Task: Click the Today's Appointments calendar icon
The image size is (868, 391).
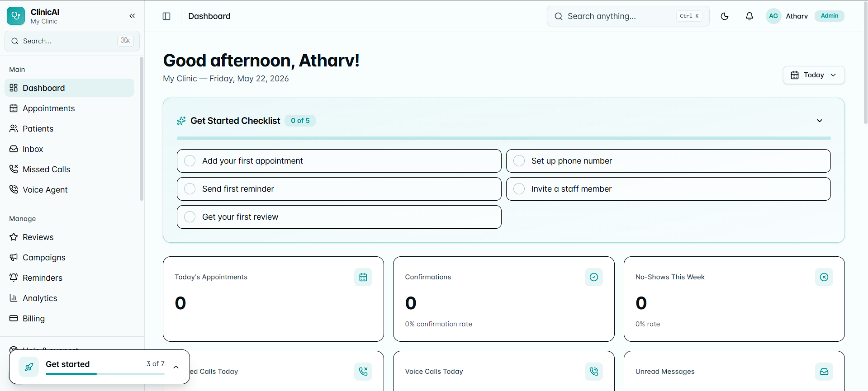Action: [x=363, y=277]
